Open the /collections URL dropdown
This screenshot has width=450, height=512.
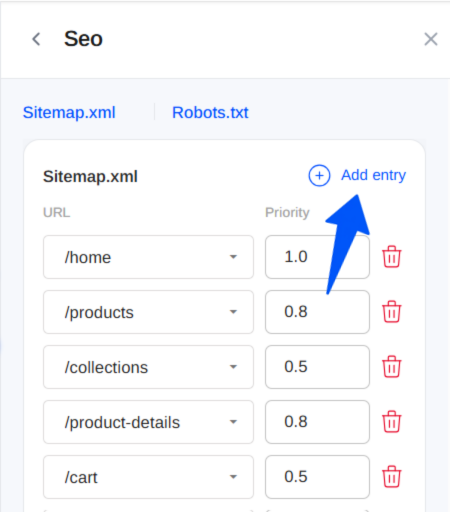148,367
